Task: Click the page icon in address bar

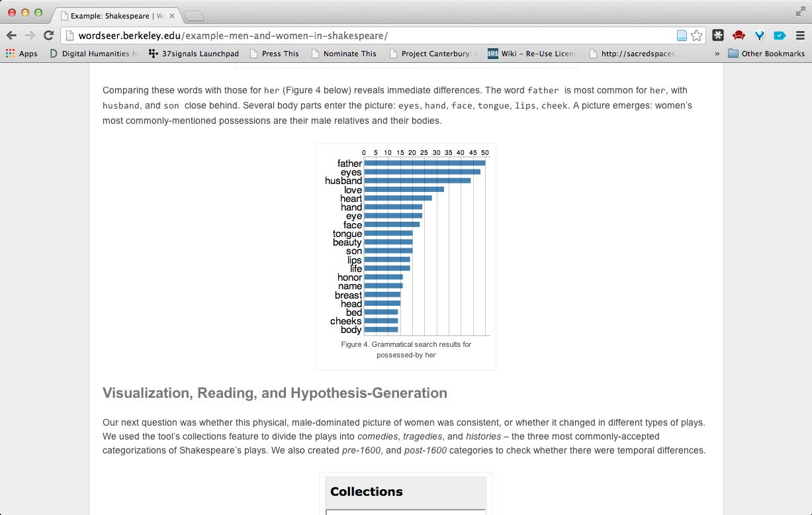Action: point(682,36)
